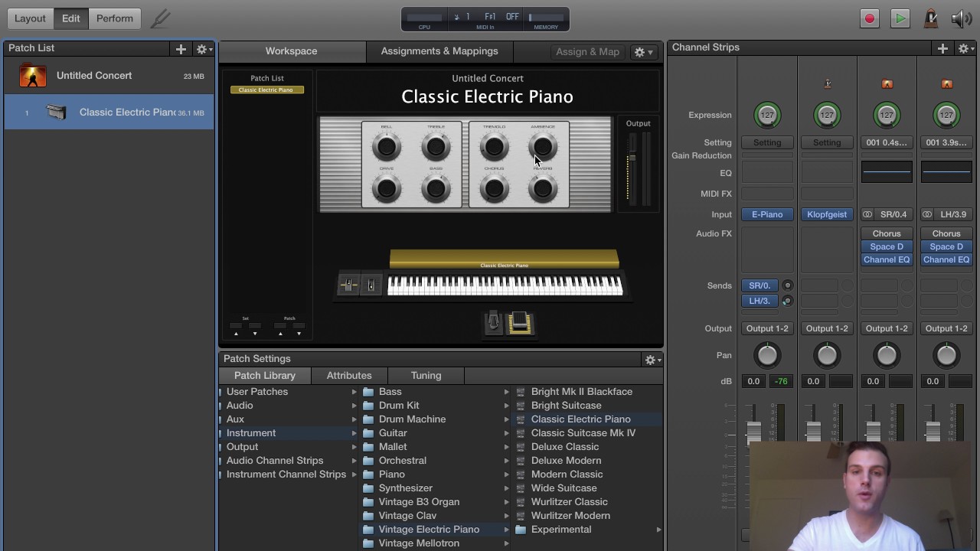The height and width of the screenshot is (551, 980).
Task: Click the Reverb knob on piano panel
Action: point(543,188)
